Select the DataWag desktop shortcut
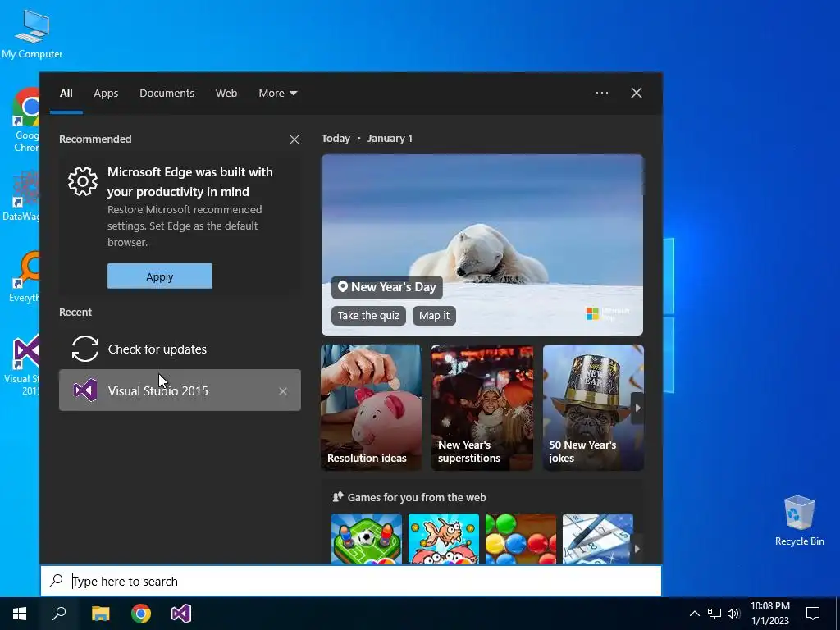Screen dimensions: 840x630 21,196
